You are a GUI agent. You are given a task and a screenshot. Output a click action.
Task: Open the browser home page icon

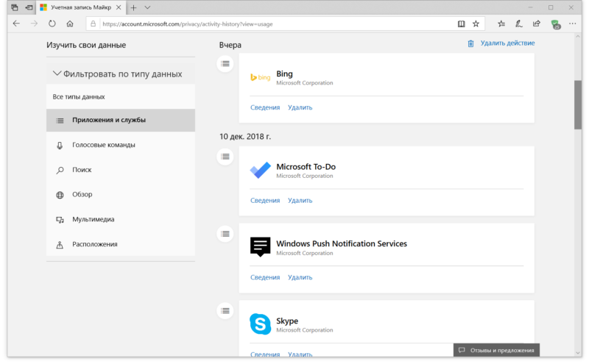pos(70,24)
